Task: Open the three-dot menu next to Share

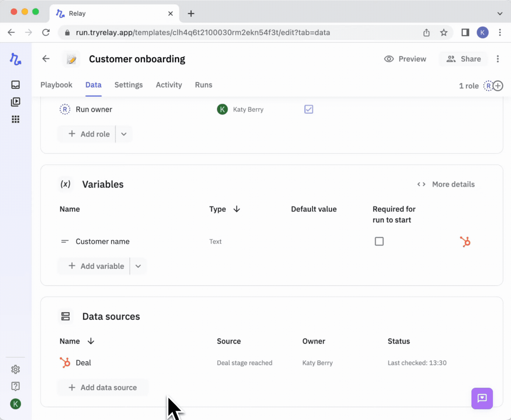Action: 498,59
